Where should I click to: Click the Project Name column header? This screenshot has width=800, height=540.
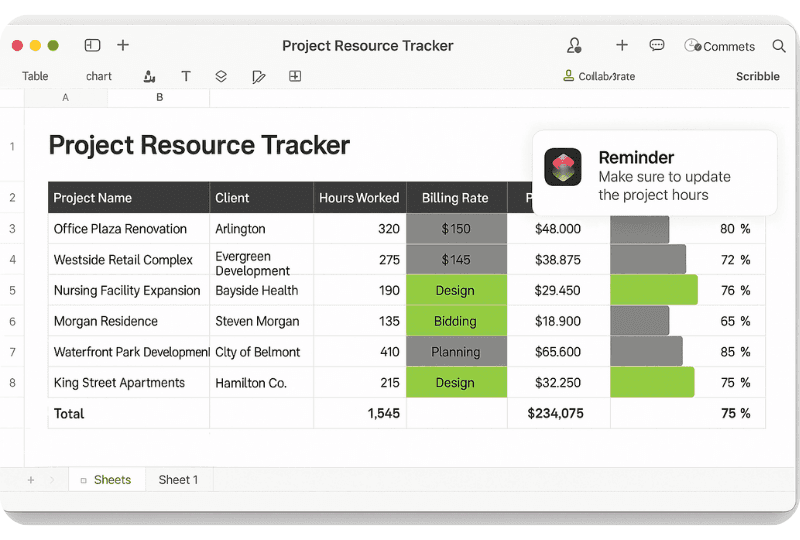(x=129, y=198)
